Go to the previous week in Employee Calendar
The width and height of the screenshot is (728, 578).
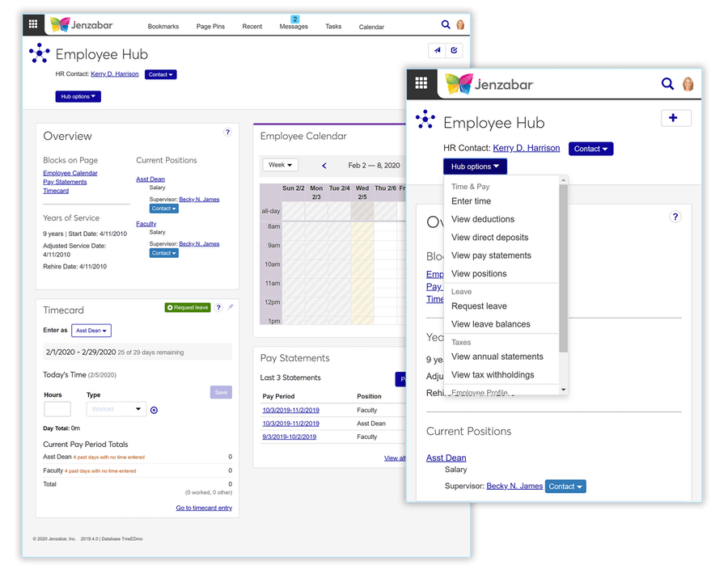click(x=324, y=166)
